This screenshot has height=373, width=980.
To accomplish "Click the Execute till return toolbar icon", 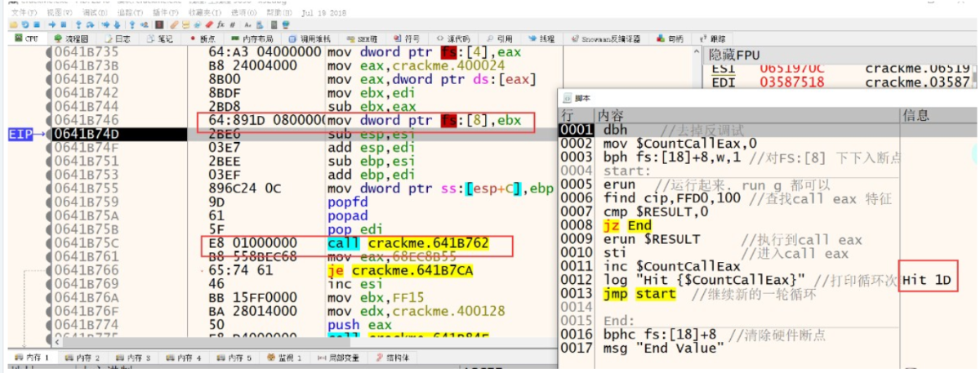I will [x=132, y=24].
